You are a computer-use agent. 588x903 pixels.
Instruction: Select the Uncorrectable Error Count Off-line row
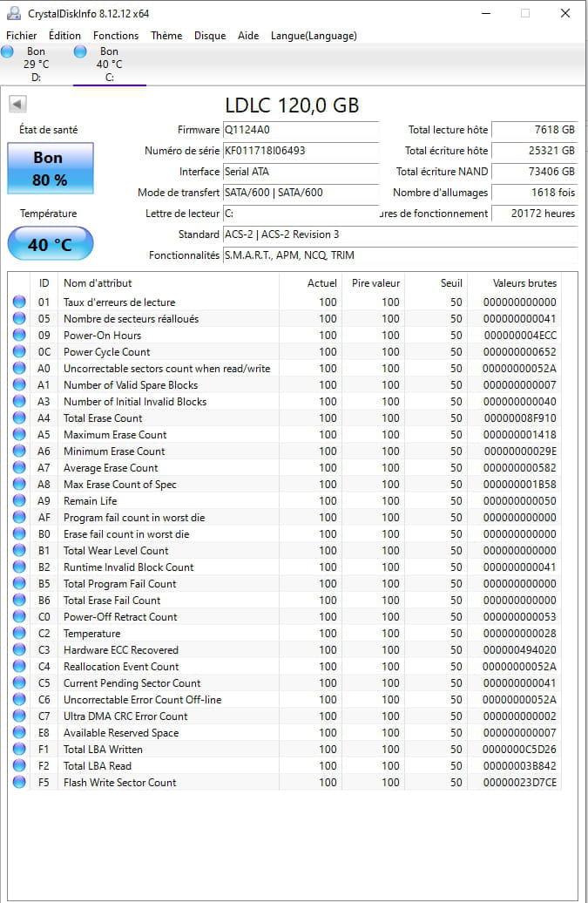[x=286, y=700]
